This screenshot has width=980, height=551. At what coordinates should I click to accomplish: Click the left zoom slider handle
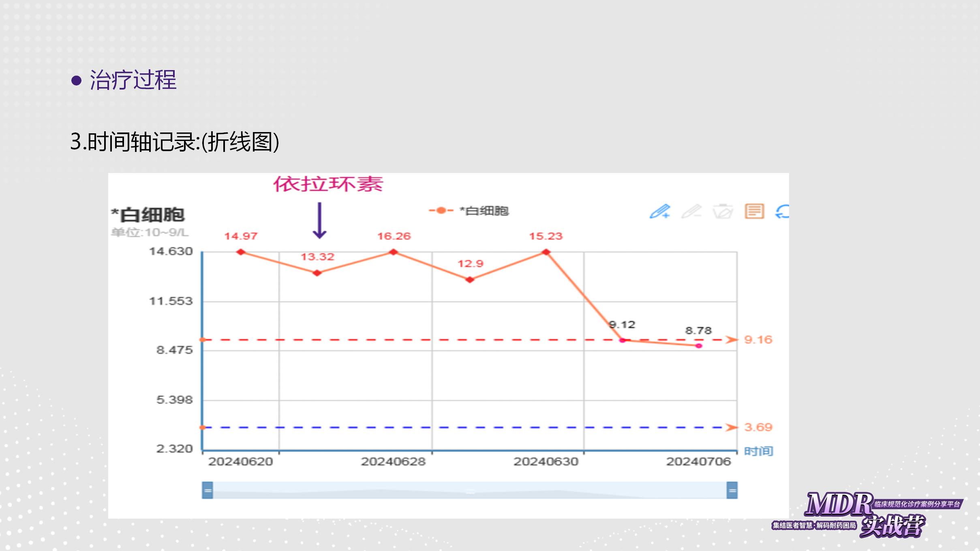[208, 490]
